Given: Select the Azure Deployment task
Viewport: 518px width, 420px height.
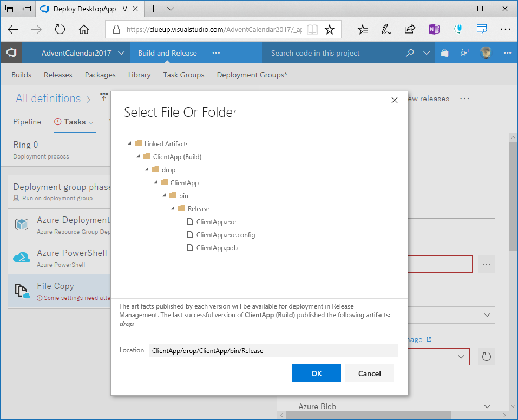Looking at the screenshot, I should (60, 225).
